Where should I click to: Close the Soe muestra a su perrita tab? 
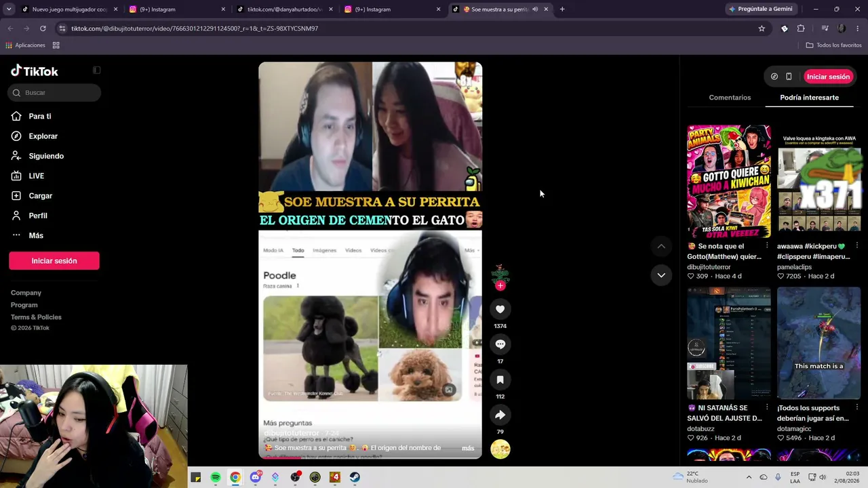click(546, 9)
